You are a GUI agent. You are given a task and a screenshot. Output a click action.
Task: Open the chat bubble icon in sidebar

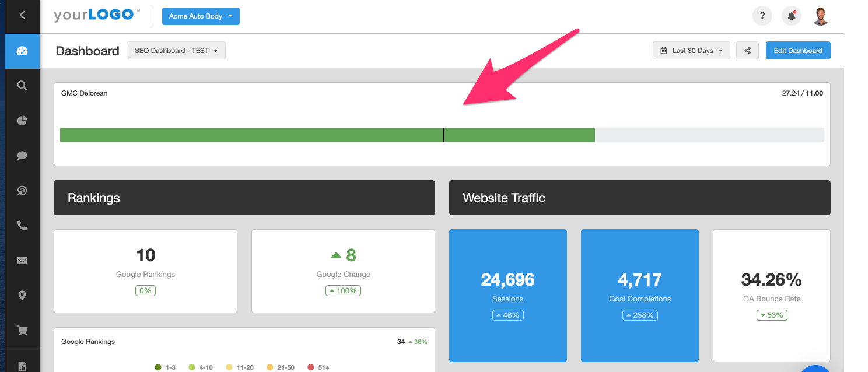tap(22, 156)
